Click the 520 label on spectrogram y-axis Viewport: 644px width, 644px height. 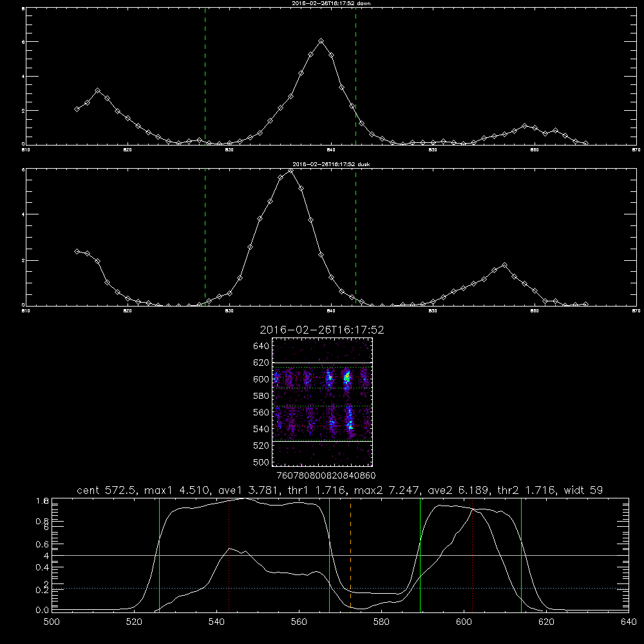point(261,446)
